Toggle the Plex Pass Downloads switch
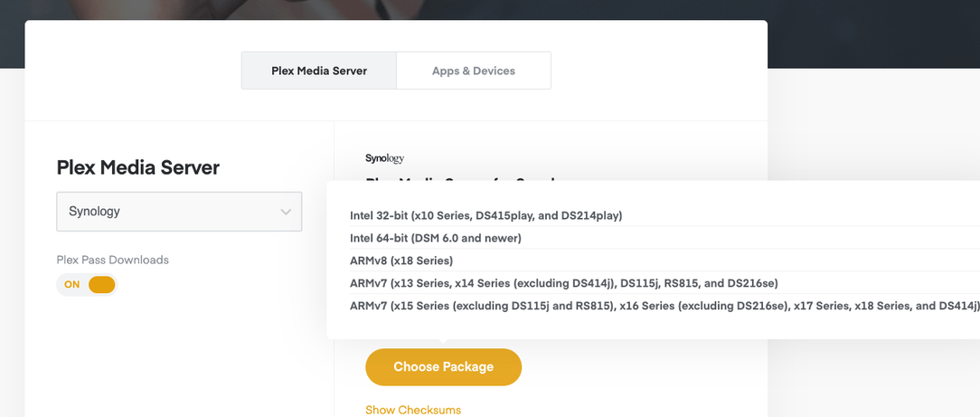Image resolution: width=980 pixels, height=417 pixels. coord(88,284)
